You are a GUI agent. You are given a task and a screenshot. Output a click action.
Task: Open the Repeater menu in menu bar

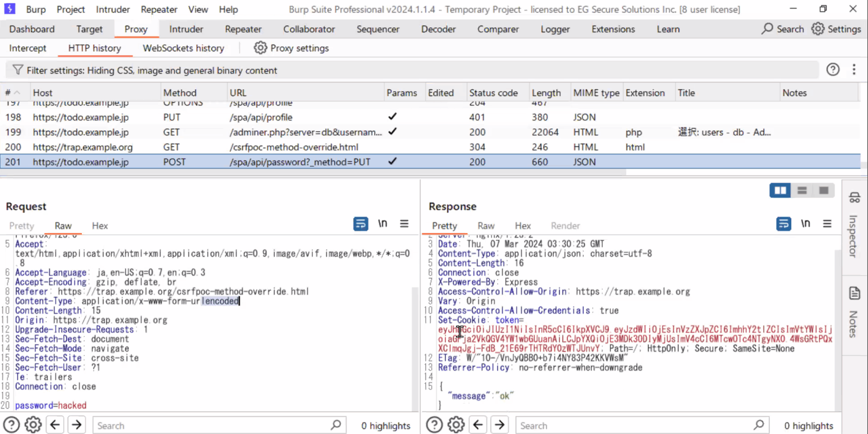[159, 9]
